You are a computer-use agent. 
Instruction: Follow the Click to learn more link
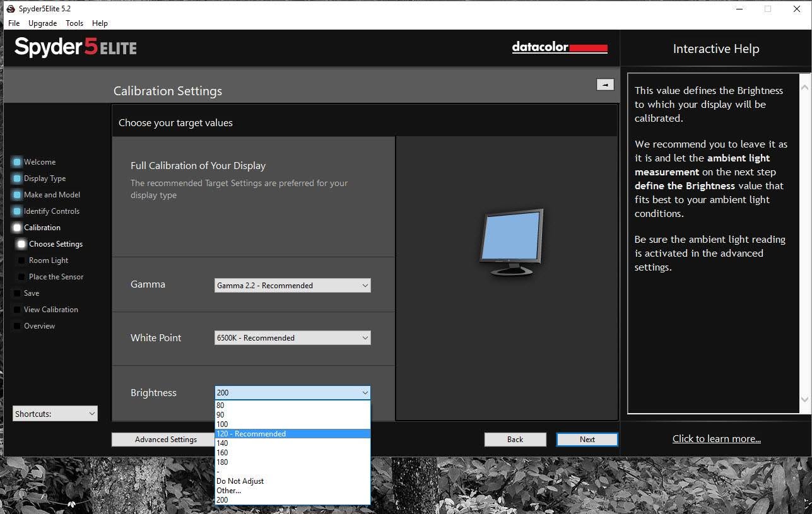click(717, 439)
